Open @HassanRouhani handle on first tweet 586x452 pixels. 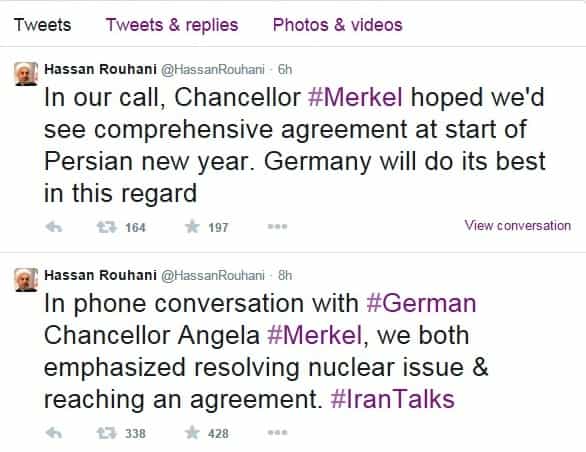click(x=213, y=70)
